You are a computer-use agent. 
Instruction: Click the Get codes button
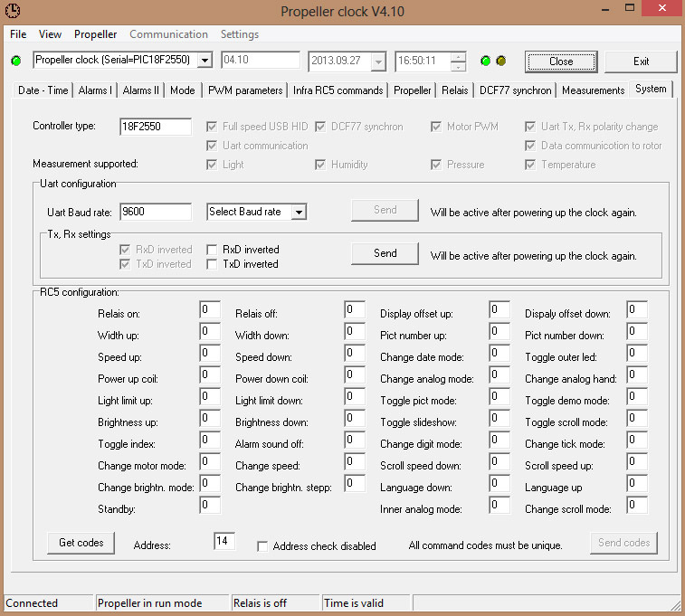coord(81,543)
